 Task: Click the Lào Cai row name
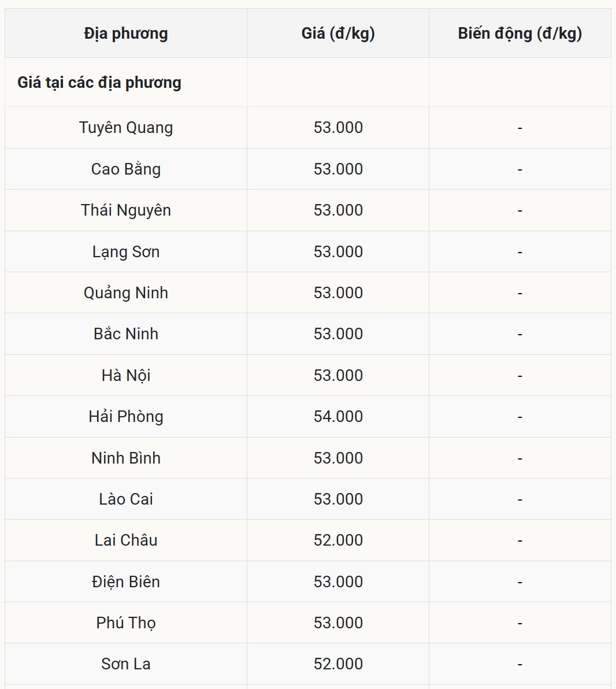point(126,499)
